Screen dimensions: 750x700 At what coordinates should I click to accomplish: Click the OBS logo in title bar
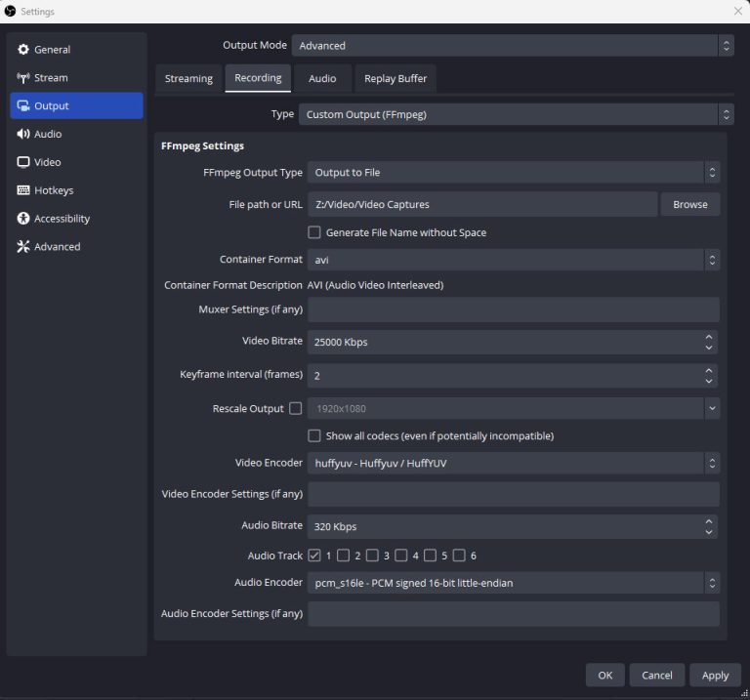pos(11,12)
